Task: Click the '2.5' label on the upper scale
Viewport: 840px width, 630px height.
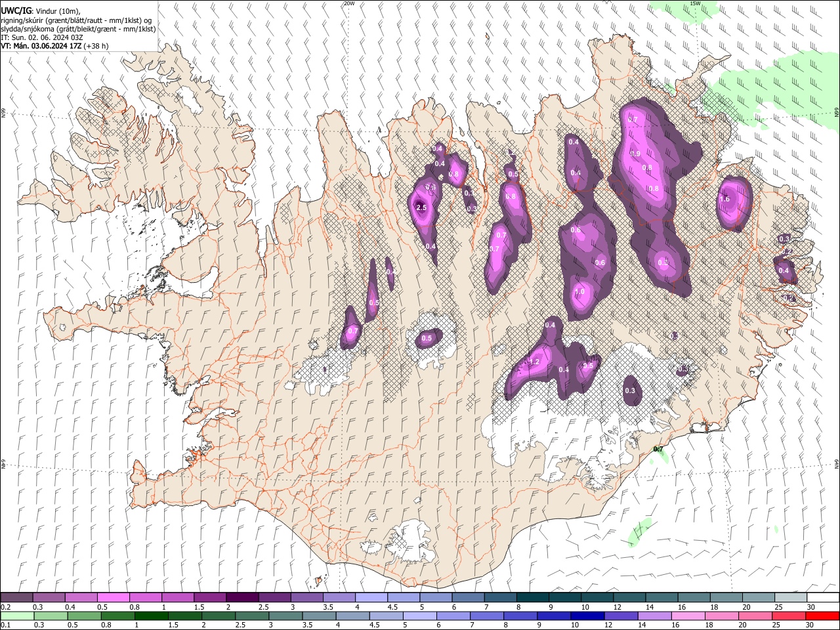Action: [263, 606]
